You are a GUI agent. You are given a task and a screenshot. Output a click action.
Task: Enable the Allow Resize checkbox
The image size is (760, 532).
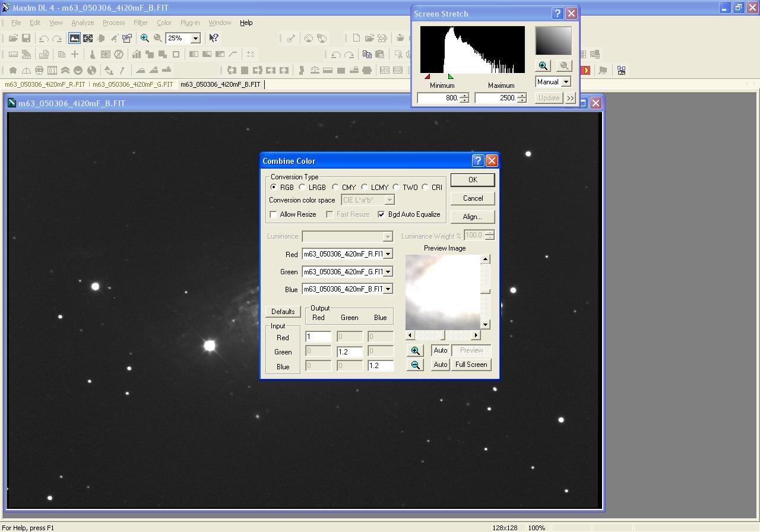274,214
